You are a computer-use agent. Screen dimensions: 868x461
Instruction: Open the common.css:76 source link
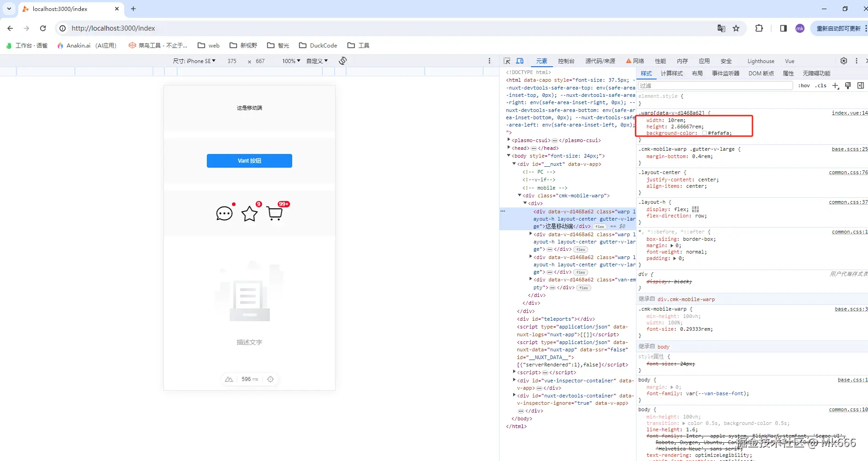tap(848, 172)
